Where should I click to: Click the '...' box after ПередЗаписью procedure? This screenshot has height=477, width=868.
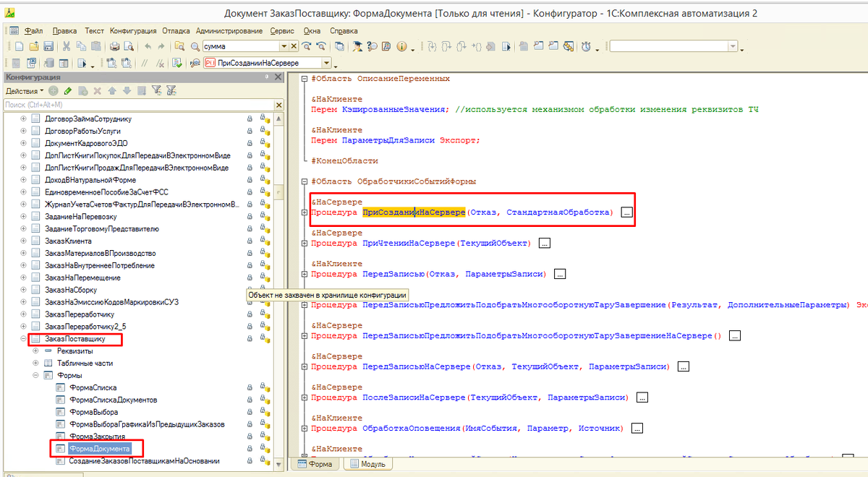click(x=560, y=275)
